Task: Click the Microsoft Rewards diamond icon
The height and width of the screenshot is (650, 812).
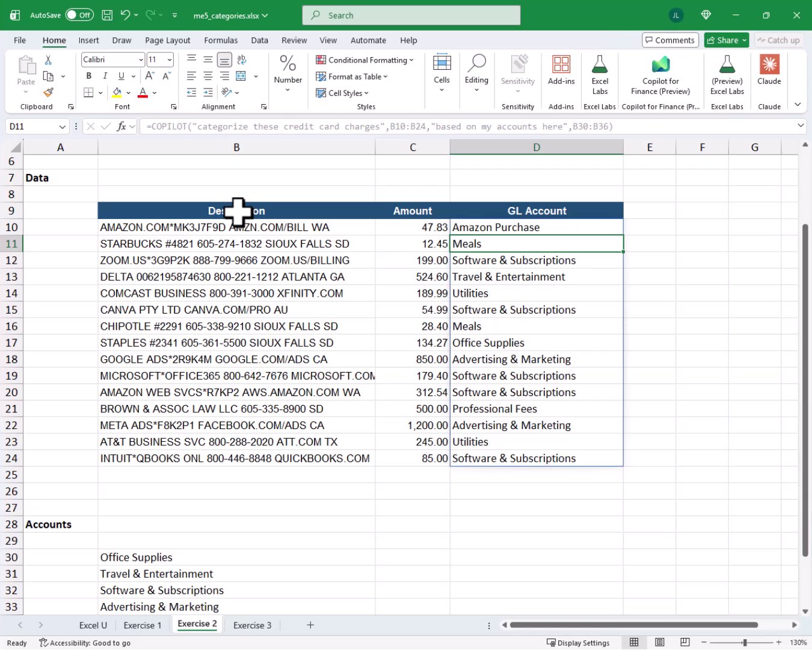Action: [x=706, y=15]
